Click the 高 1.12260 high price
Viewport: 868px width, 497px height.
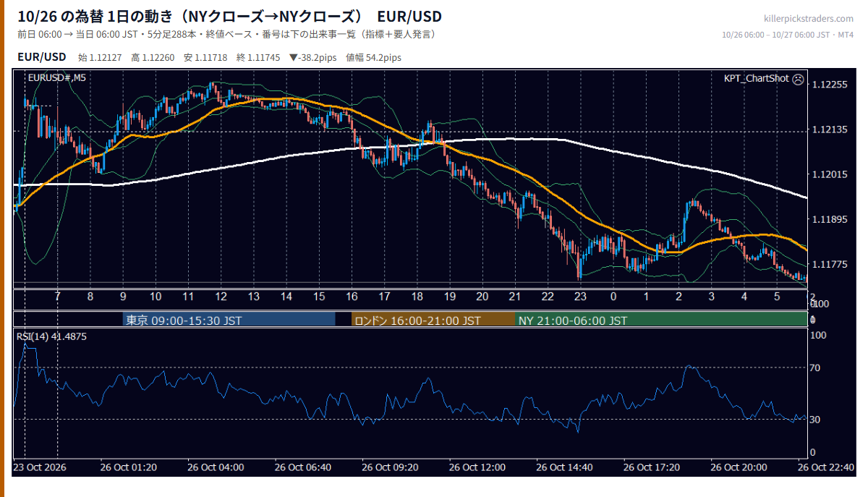pyautogui.click(x=153, y=57)
